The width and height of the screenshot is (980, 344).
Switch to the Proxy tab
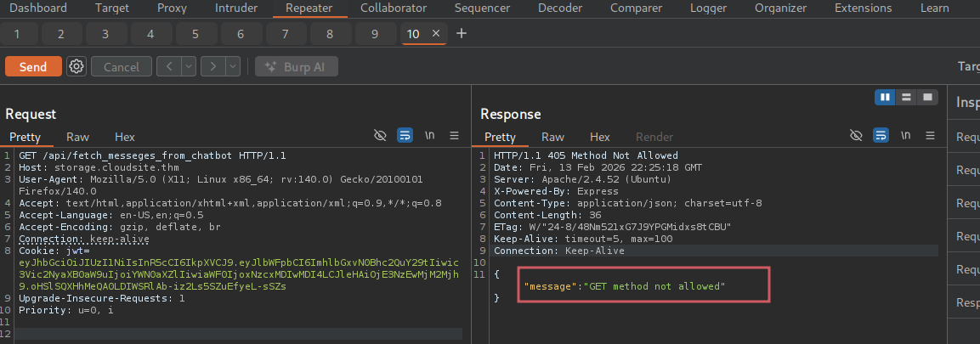[172, 8]
